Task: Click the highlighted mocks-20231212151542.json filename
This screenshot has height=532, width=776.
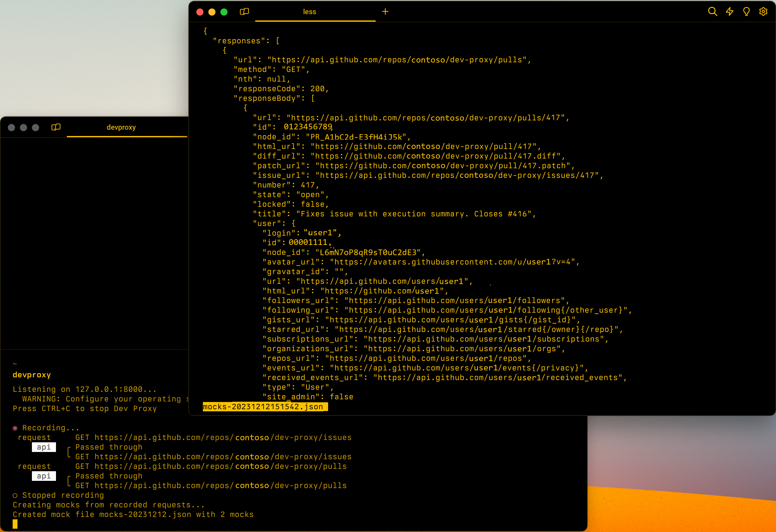Action: point(263,407)
